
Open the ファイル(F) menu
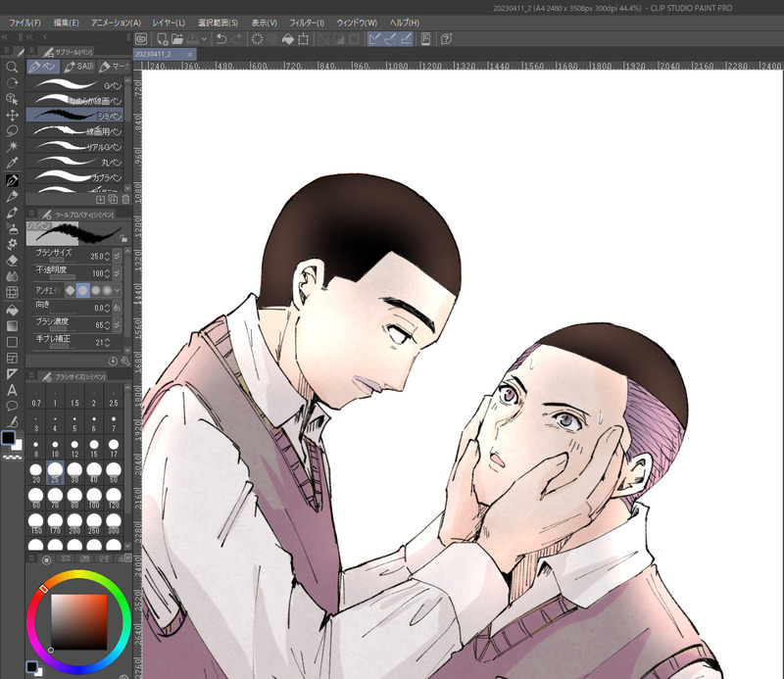click(25, 23)
